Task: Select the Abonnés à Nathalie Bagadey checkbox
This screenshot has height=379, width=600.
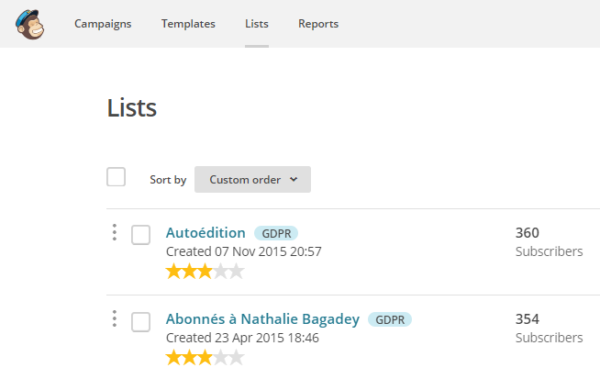Action: pos(141,322)
